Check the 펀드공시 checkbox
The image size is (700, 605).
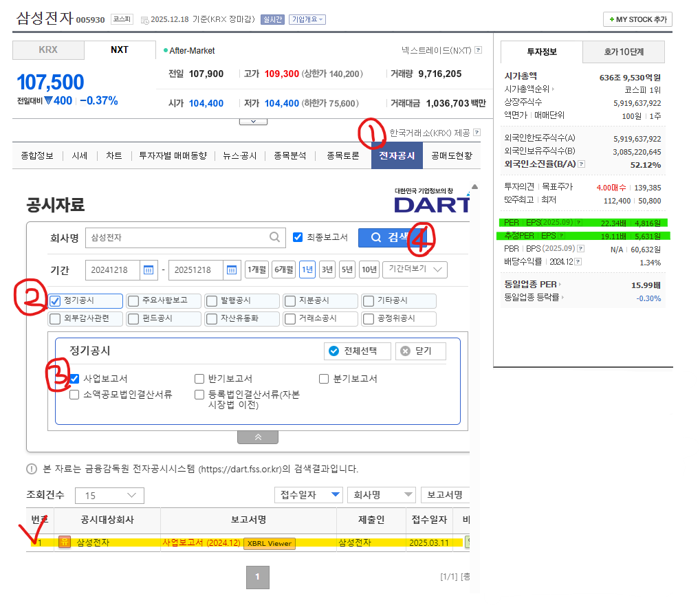pos(133,319)
